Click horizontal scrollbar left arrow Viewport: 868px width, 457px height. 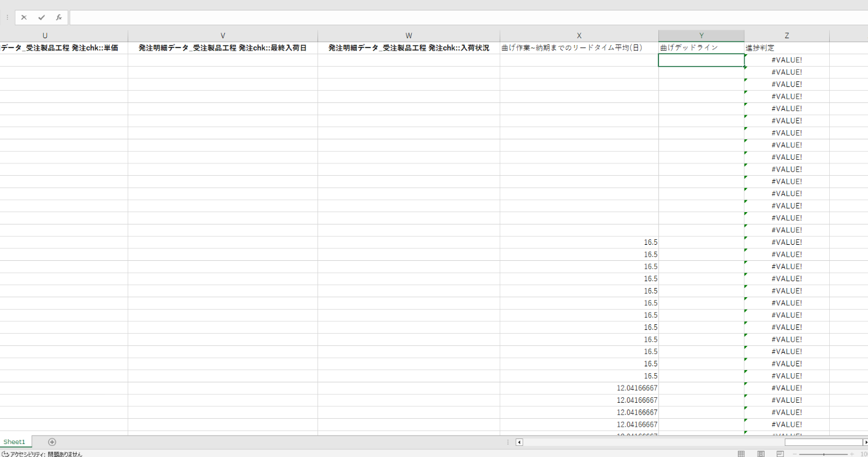[519, 442]
